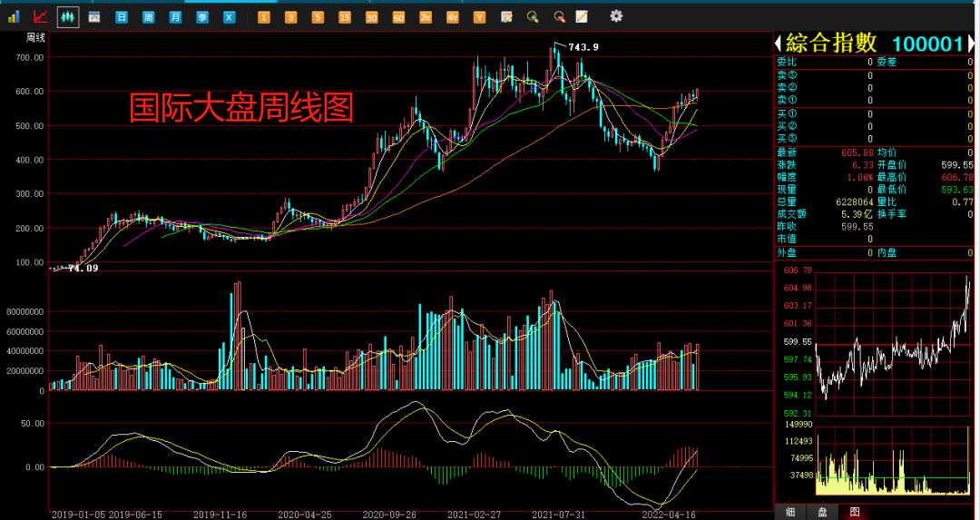
Task: Switch to the 图 tab
Action: 855,513
